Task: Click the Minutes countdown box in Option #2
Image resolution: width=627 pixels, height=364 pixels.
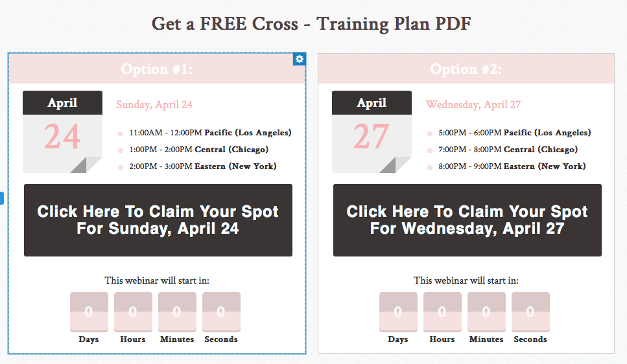Action: (x=486, y=312)
